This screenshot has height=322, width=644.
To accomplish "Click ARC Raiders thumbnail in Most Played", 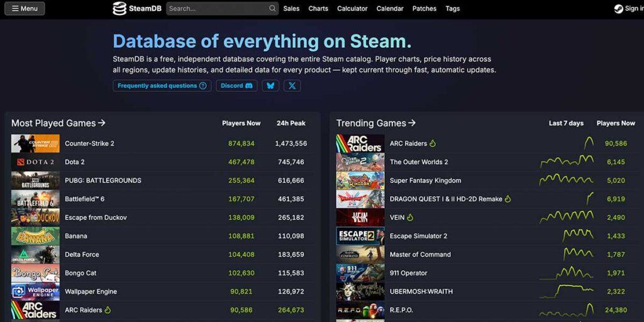I will [x=35, y=310].
